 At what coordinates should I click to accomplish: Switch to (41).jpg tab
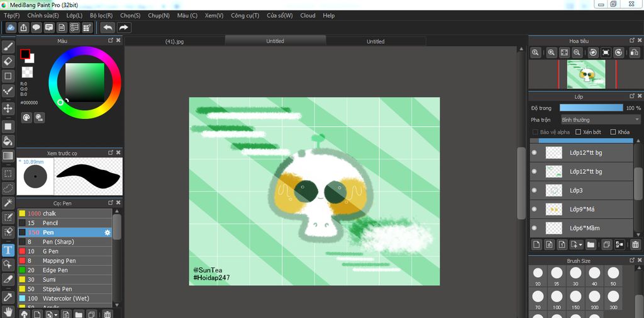point(175,42)
